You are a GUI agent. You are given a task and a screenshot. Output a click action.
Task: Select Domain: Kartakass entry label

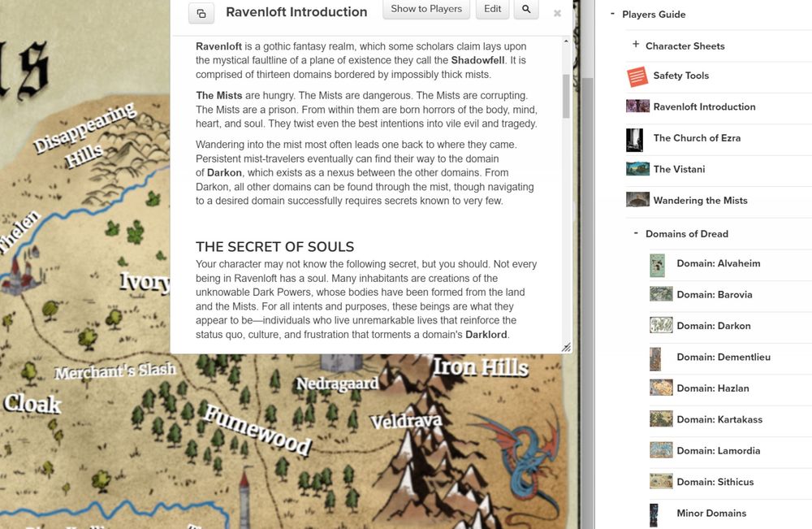(719, 419)
